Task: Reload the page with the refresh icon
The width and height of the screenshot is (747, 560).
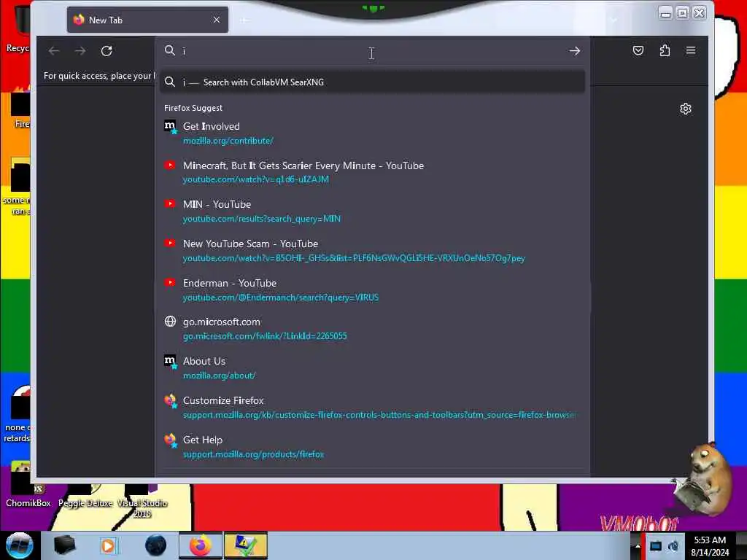Action: click(107, 51)
